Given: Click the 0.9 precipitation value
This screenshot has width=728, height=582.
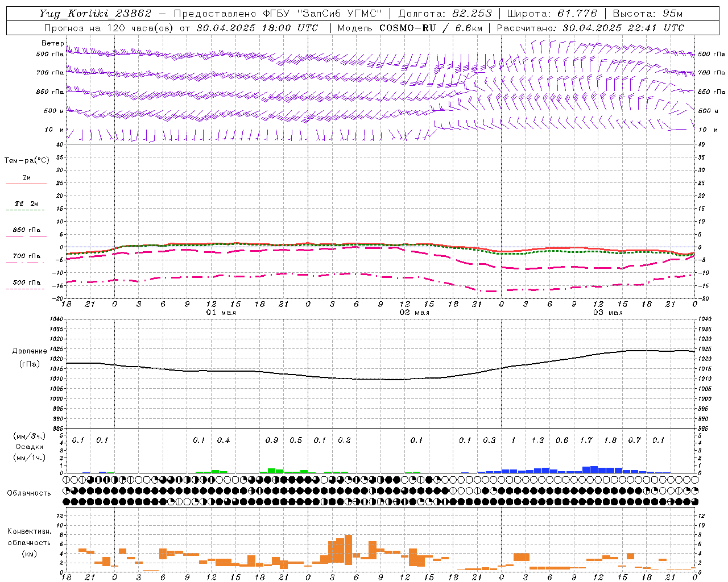Looking at the screenshot, I should tap(272, 440).
